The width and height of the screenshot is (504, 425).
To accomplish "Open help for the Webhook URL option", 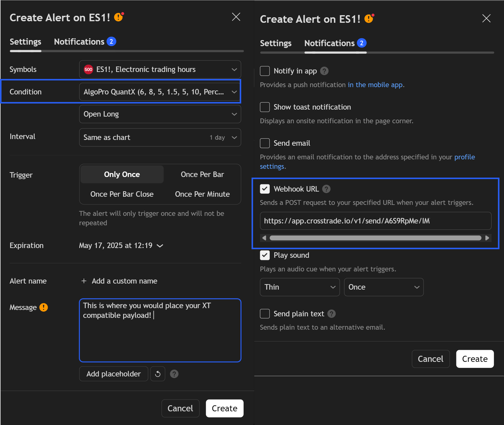I will click(x=326, y=189).
